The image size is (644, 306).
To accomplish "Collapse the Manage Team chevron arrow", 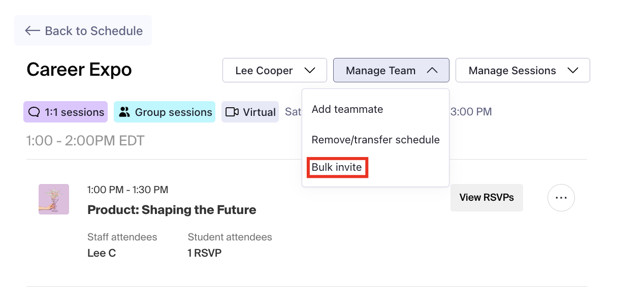I will [x=432, y=71].
